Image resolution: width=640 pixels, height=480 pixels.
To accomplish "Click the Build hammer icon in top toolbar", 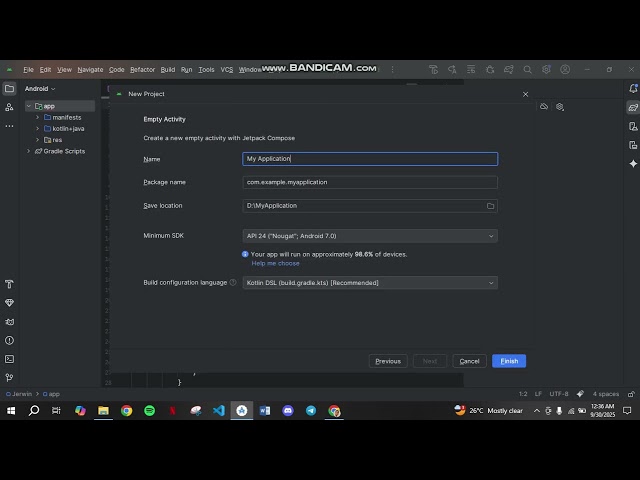I will pos(433,70).
